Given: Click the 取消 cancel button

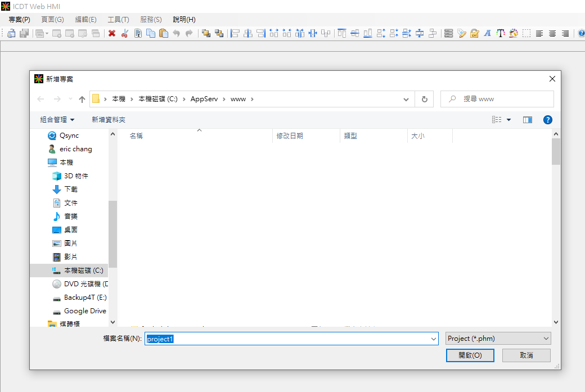Looking at the screenshot, I should pyautogui.click(x=526, y=355).
